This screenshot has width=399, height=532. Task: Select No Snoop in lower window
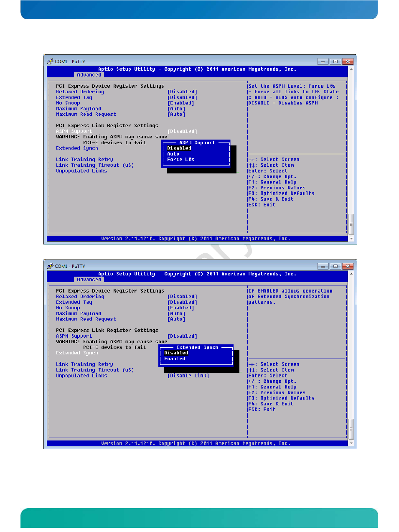click(68, 308)
